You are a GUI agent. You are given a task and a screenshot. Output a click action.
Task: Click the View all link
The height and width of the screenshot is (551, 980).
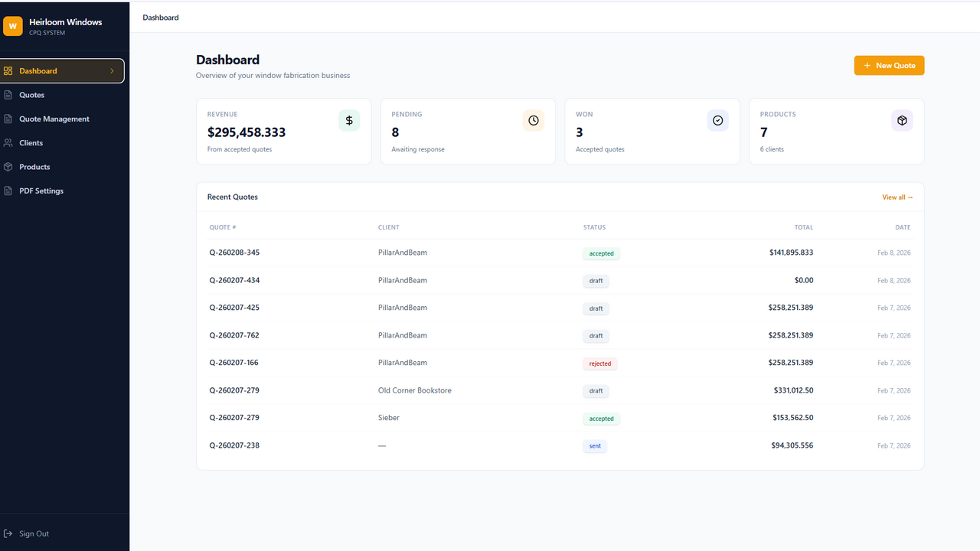click(897, 197)
